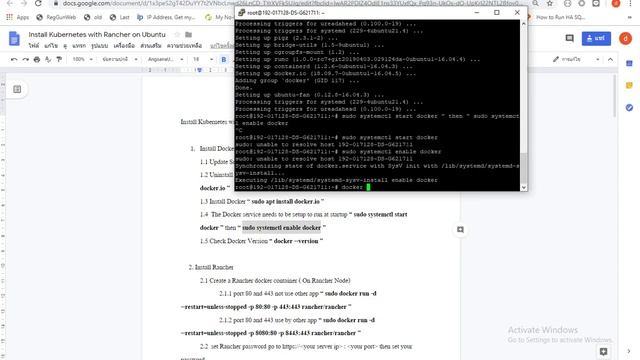Bookmark this page with star icon
This screenshot has width=640, height=360.
point(550,3)
